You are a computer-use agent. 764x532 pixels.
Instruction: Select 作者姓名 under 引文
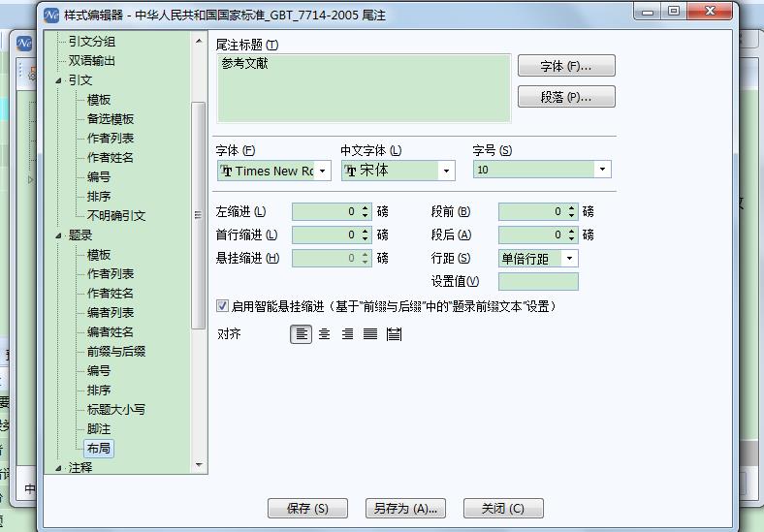pyautogui.click(x=111, y=158)
